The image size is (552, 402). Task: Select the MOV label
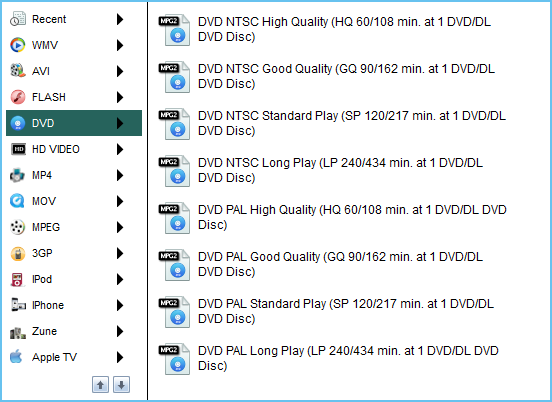point(44,201)
